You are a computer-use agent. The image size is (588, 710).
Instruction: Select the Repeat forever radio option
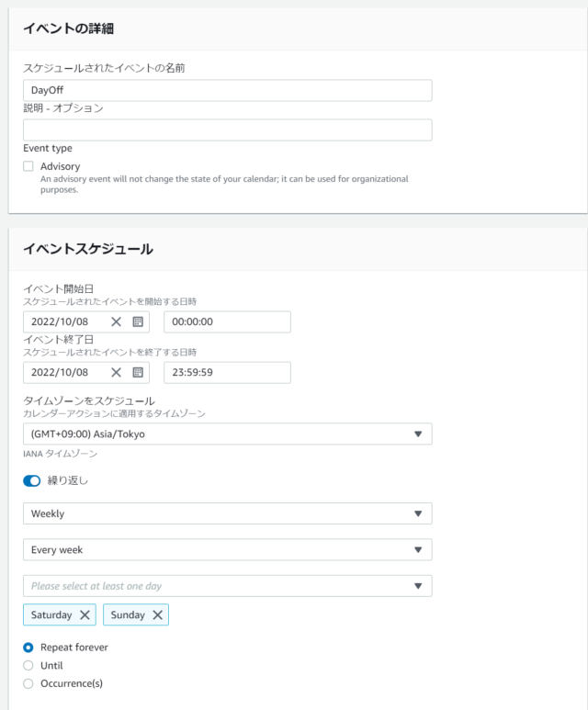click(28, 648)
